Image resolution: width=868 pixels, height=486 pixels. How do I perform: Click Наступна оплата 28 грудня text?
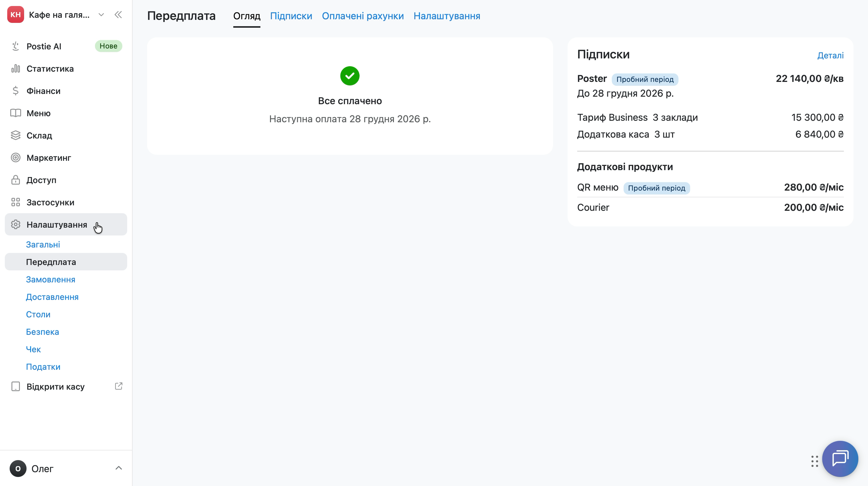pos(350,119)
